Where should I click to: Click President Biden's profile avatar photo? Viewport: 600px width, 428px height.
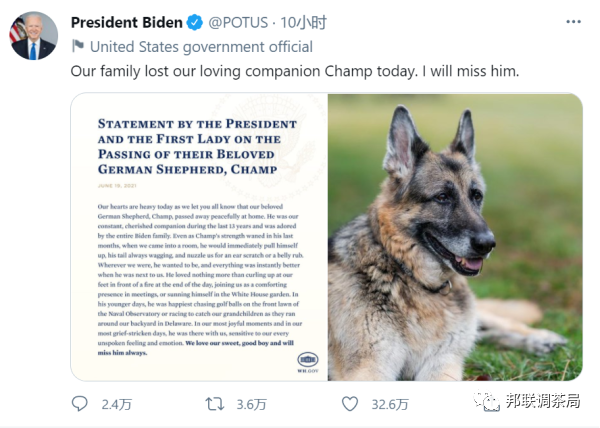tap(32, 36)
